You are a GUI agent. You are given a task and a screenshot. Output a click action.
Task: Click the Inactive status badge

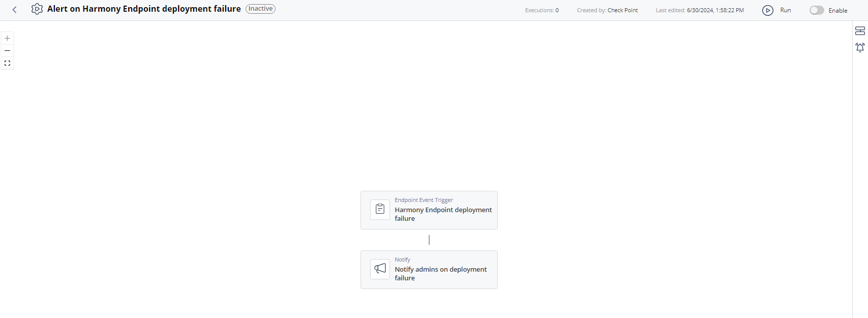[260, 9]
